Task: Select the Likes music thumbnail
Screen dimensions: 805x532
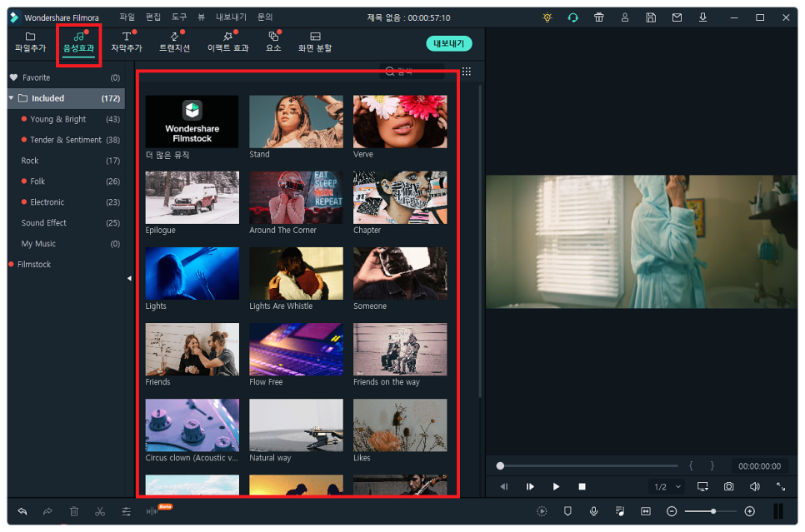Action: point(400,425)
